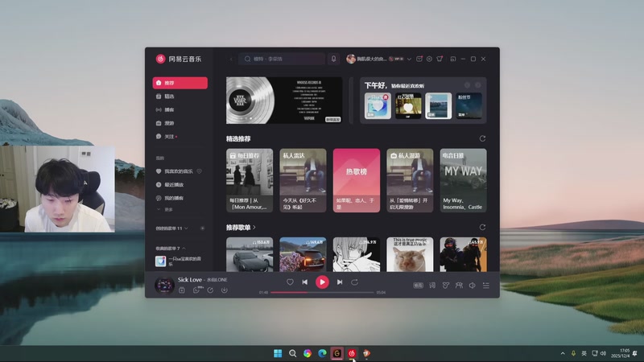
Task: Select 推荐 in the sidebar
Action: [180, 83]
